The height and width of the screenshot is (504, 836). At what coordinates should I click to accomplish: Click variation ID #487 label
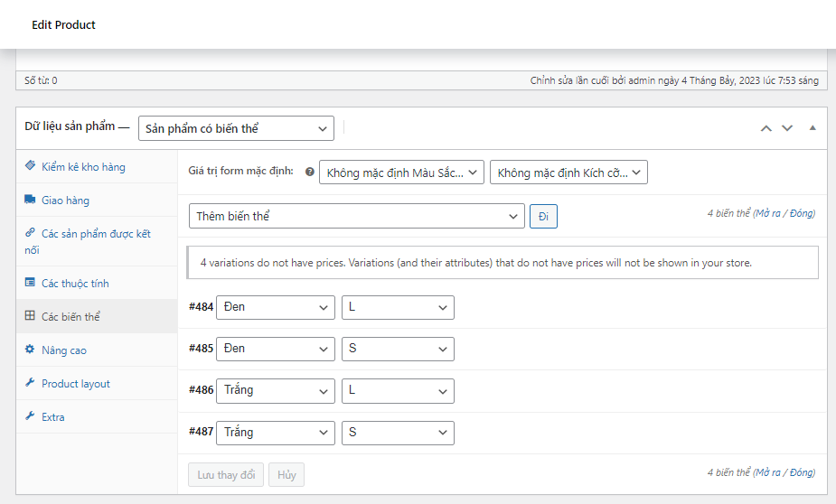pos(201,432)
